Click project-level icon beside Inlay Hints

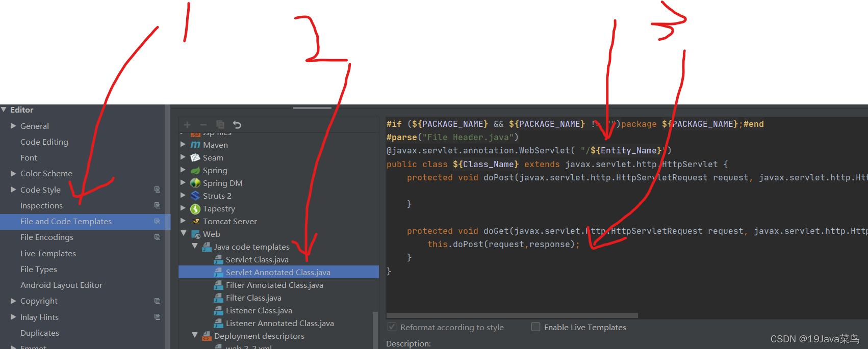point(158,317)
